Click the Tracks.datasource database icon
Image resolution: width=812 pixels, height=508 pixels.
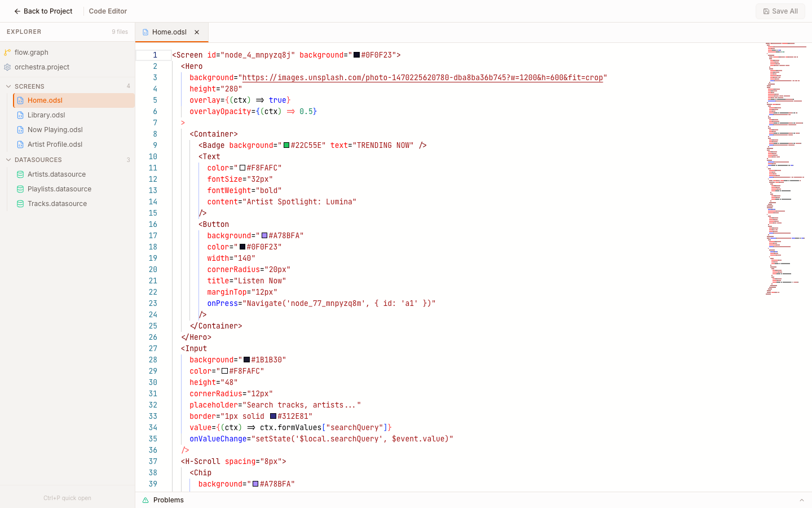click(x=20, y=203)
